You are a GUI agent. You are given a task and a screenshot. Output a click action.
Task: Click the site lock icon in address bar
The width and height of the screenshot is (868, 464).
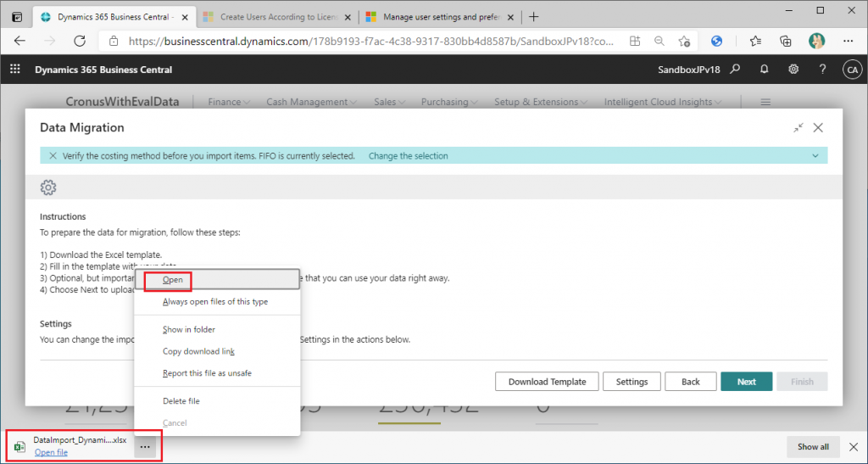114,41
